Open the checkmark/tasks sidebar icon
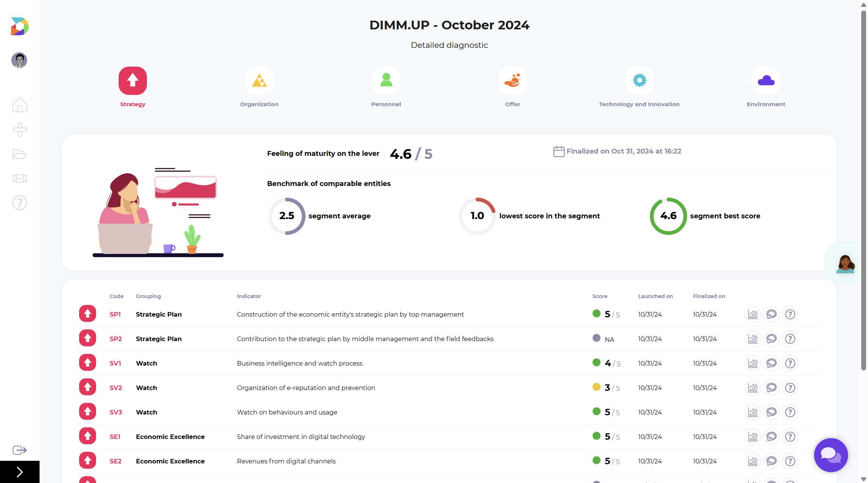868x483 pixels. click(20, 178)
